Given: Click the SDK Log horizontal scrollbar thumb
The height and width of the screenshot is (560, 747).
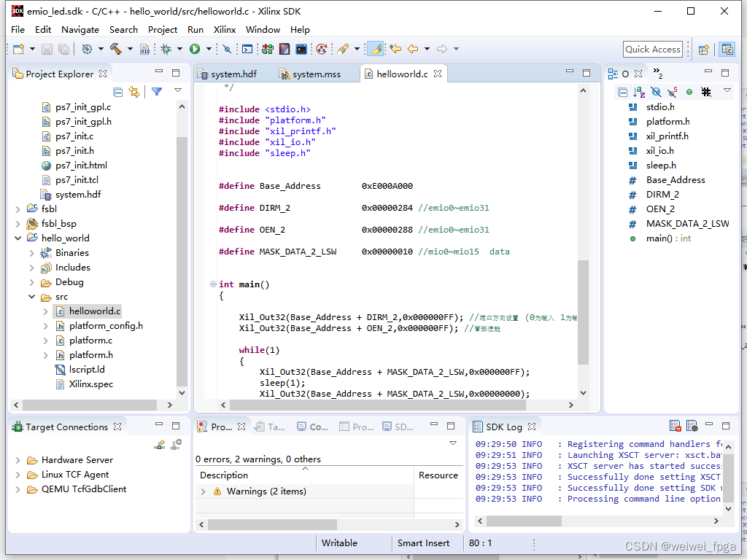Looking at the screenshot, I should click(524, 521).
